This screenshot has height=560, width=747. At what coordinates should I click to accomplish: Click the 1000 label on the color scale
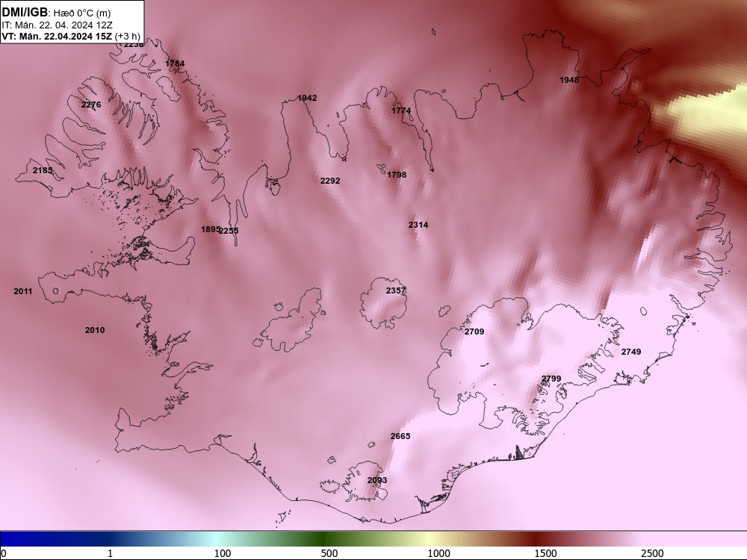(438, 553)
